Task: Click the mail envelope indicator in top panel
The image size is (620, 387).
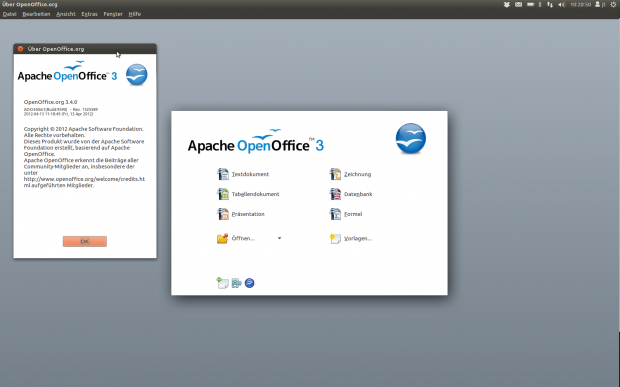Action: tap(518, 4)
